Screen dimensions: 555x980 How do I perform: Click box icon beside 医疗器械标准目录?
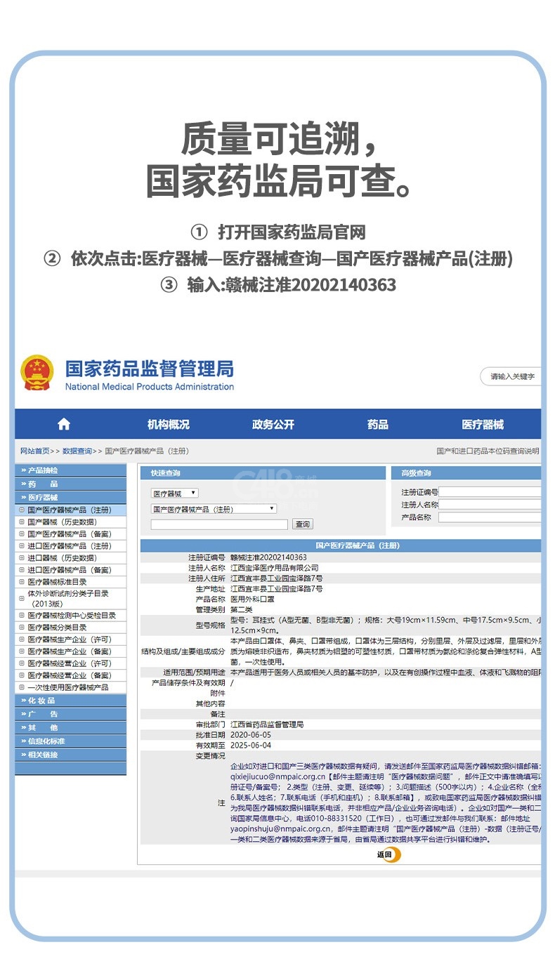[x=22, y=582]
